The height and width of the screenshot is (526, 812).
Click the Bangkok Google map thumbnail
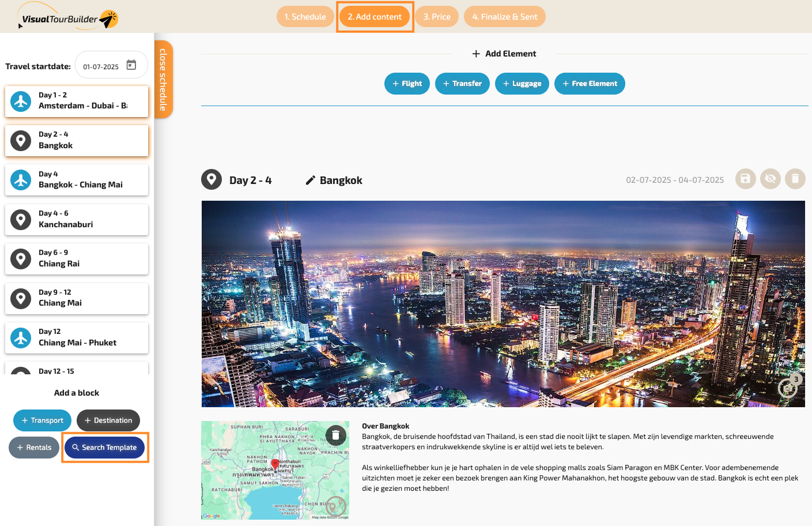coord(275,470)
